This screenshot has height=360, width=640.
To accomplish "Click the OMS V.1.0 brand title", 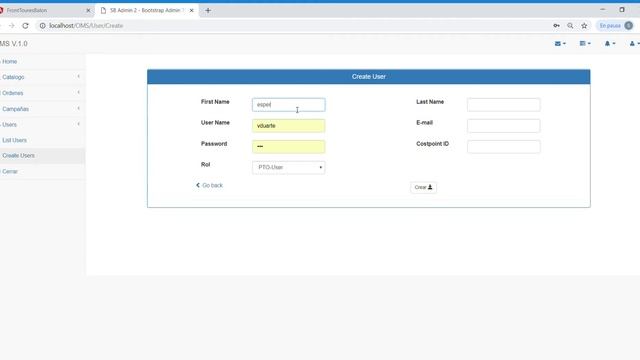I will point(13,44).
